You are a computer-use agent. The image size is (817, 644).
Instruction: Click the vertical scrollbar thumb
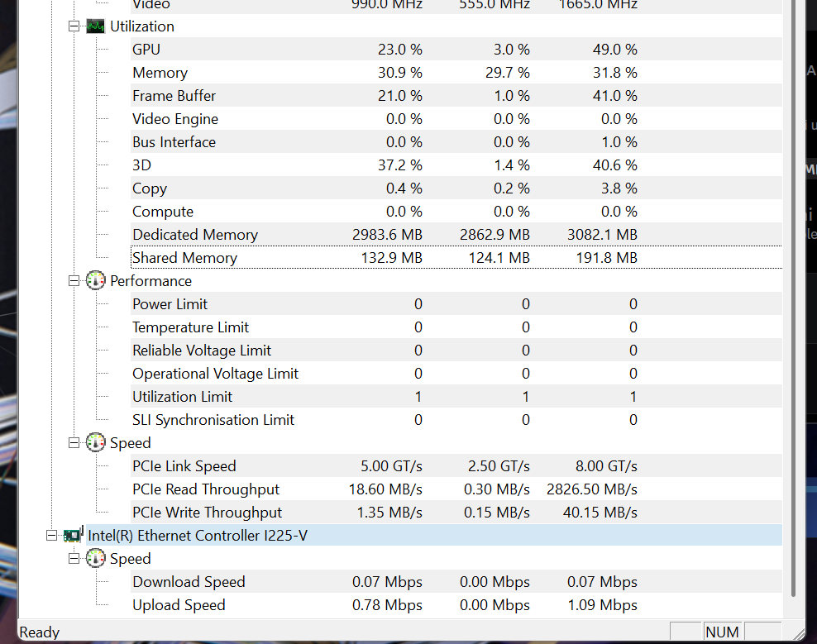coord(794,297)
